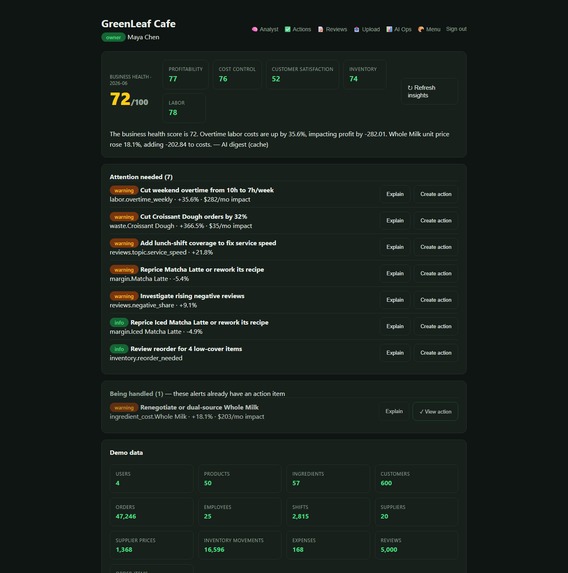The width and height of the screenshot is (568, 573).
Task: Click the owner role badge
Action: (x=113, y=37)
